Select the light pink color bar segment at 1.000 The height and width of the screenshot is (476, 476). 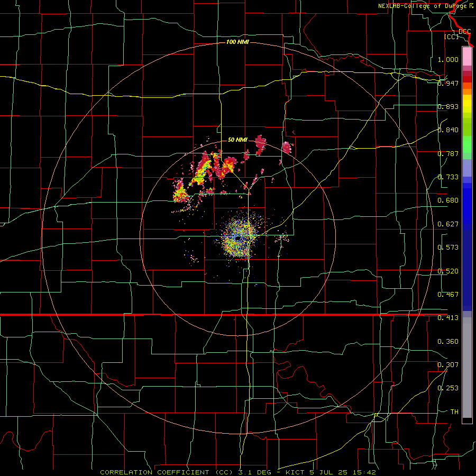pos(467,57)
